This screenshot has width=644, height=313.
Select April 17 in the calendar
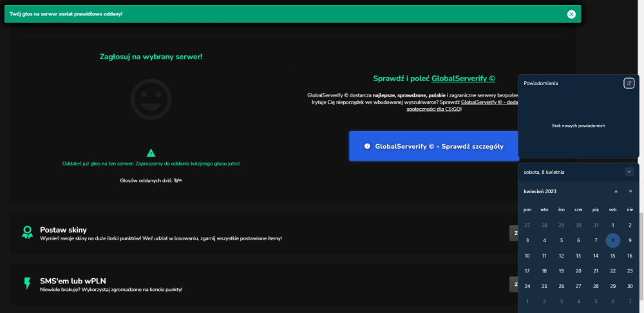pyautogui.click(x=527, y=270)
